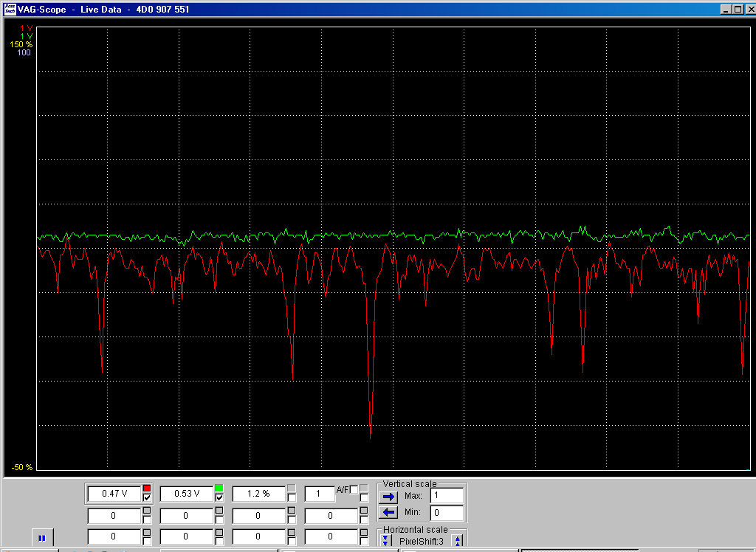756x552 pixels.
Task: Click the green trace color swatch
Action: coord(219,489)
